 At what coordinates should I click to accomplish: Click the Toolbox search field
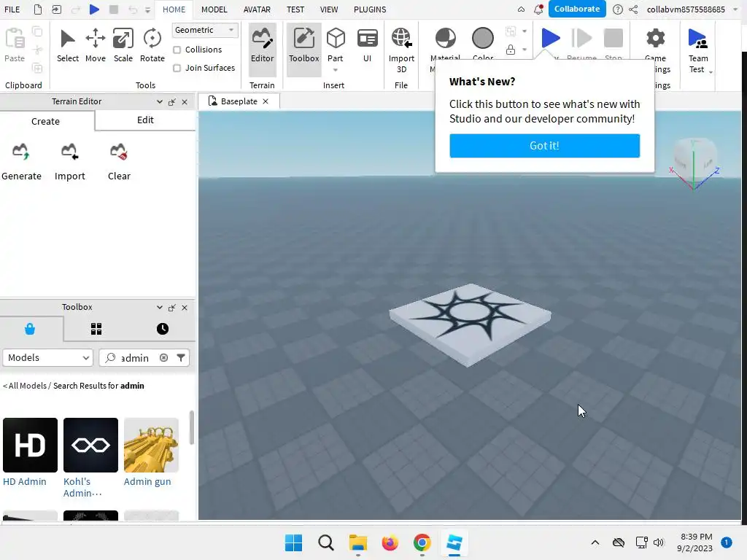[x=144, y=357]
